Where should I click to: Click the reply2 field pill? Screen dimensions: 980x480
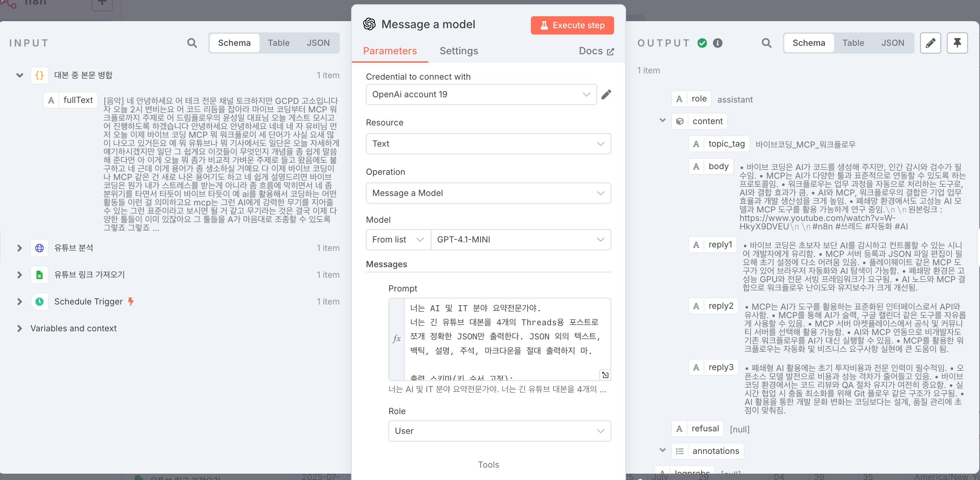pyautogui.click(x=713, y=306)
